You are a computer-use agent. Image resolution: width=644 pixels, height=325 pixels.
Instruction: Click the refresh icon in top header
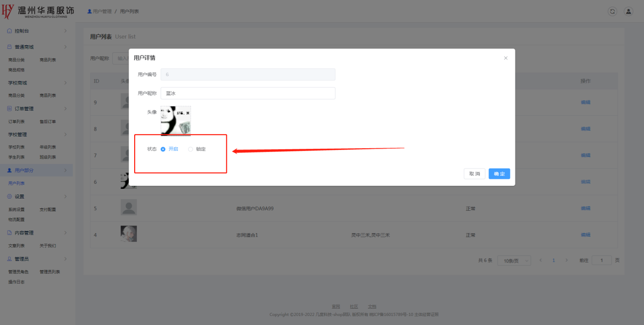612,11
